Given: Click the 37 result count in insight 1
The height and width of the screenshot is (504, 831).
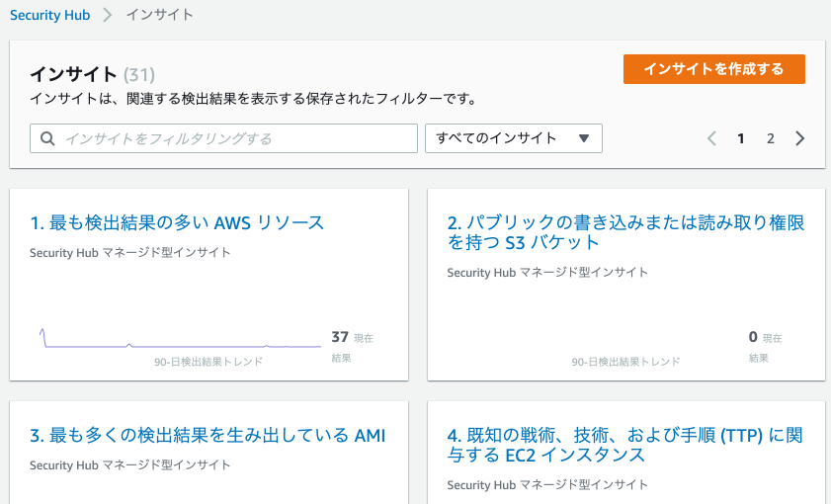Looking at the screenshot, I should [x=340, y=337].
